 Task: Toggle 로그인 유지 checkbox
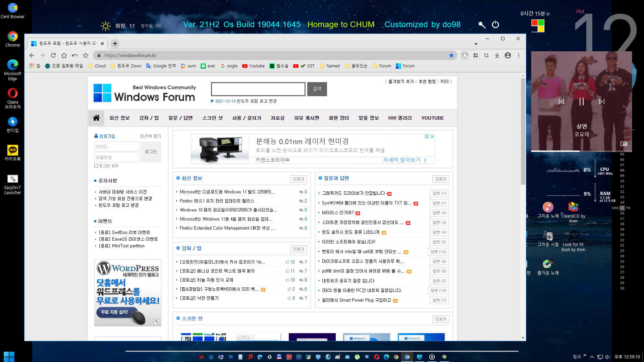(96, 166)
